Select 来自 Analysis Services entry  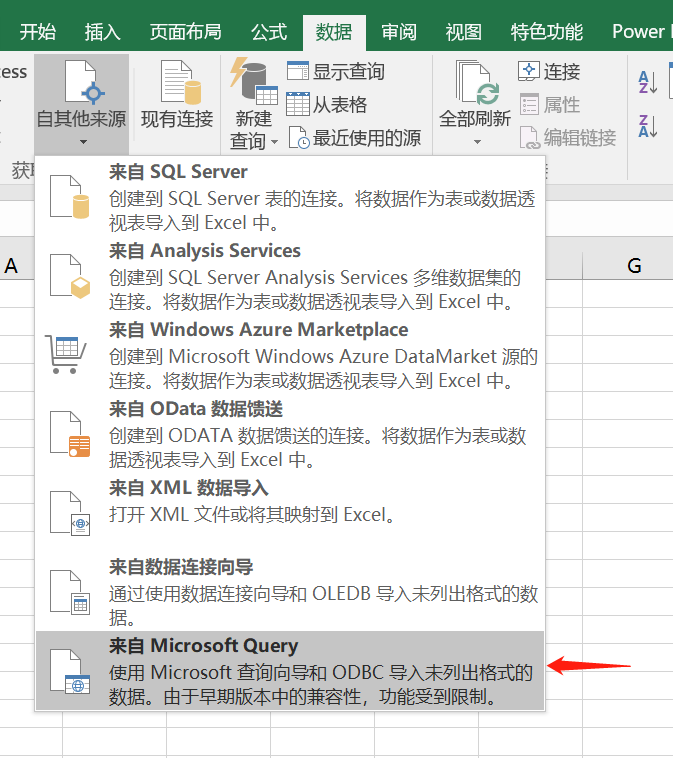[290, 275]
